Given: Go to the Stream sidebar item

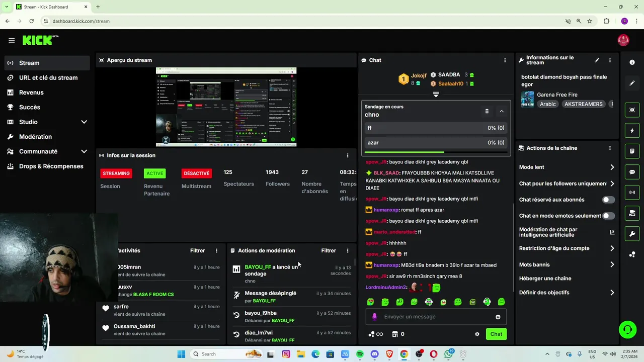Looking at the screenshot, I should click(x=48, y=63).
